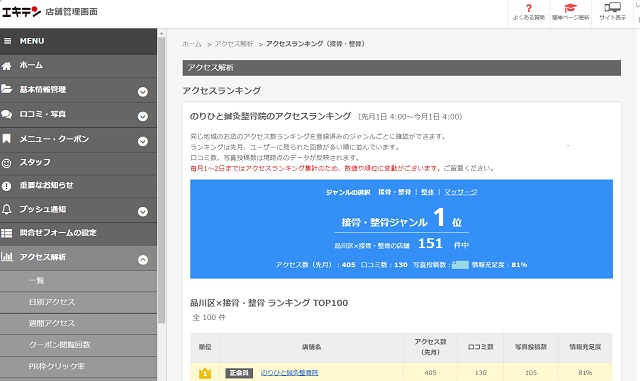Image resolution: width=640 pixels, height=381 pixels.
Task: Click the 順位 column header
Action: pyautogui.click(x=205, y=347)
